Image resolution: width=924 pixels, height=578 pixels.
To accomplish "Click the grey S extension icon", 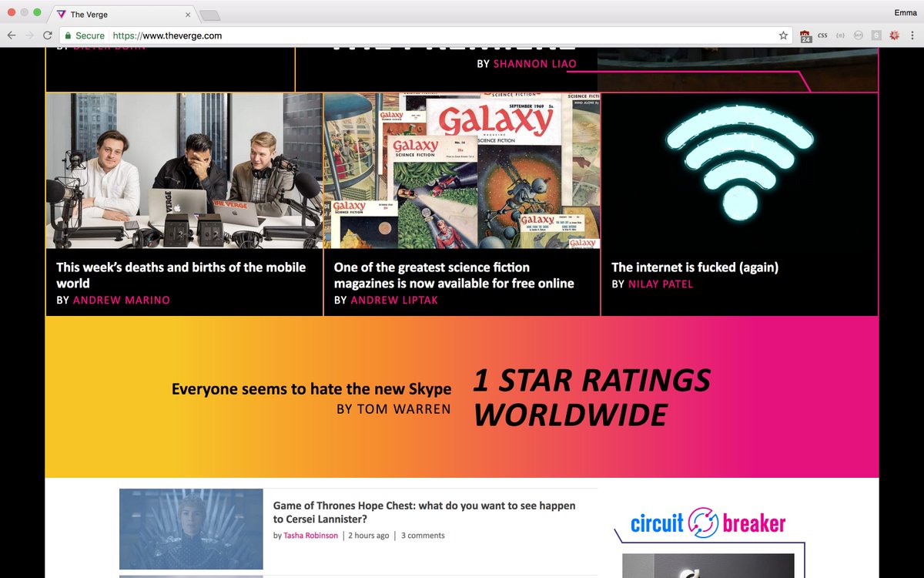I will (x=876, y=35).
